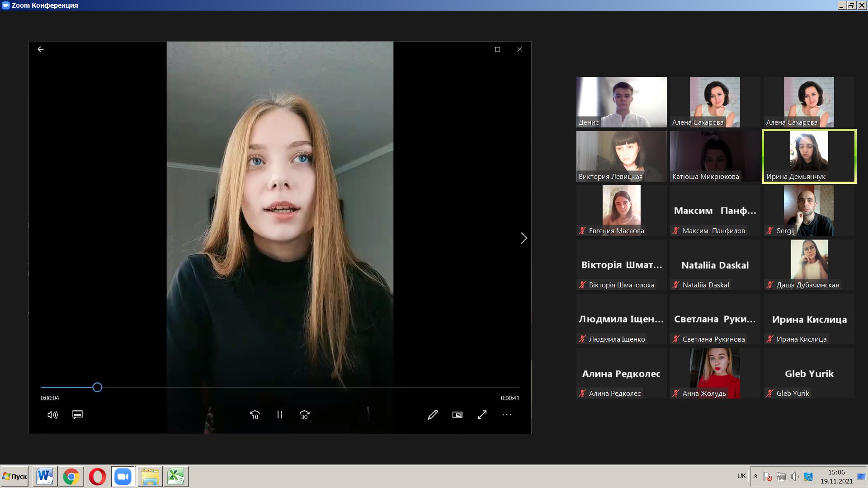The width and height of the screenshot is (868, 488).
Task: Click the Пуск start button
Action: [x=14, y=476]
